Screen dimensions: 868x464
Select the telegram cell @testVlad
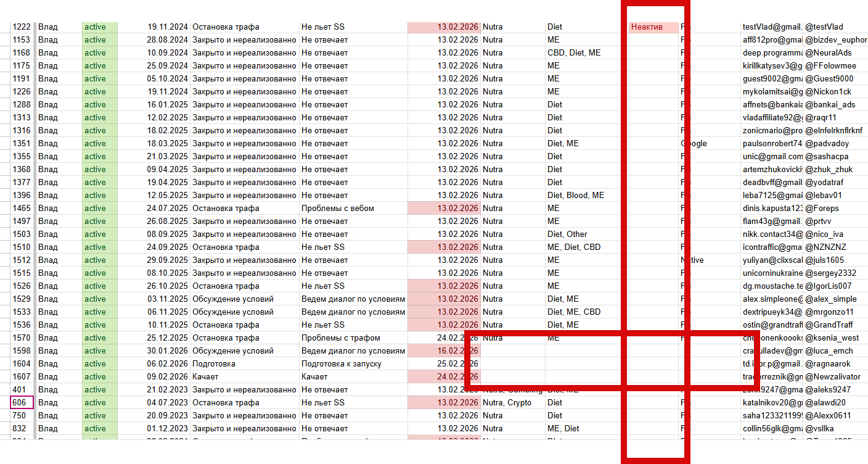pyautogui.click(x=835, y=27)
